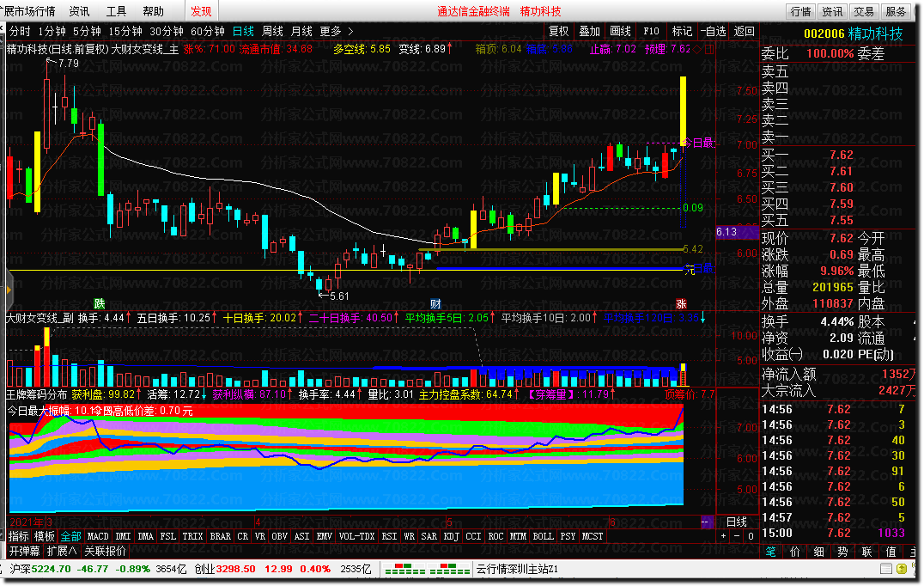
Task: Toggle the 自选 watchlist button
Action: pos(713,31)
